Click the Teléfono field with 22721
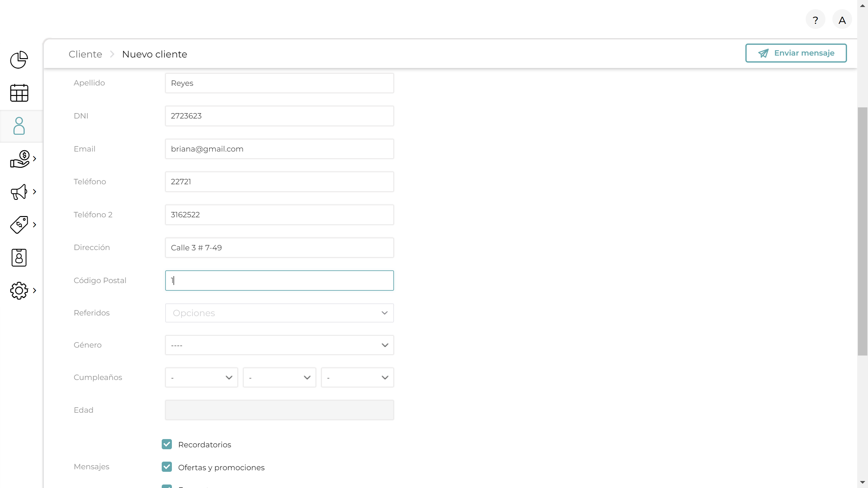This screenshot has height=488, width=868. coord(279,182)
